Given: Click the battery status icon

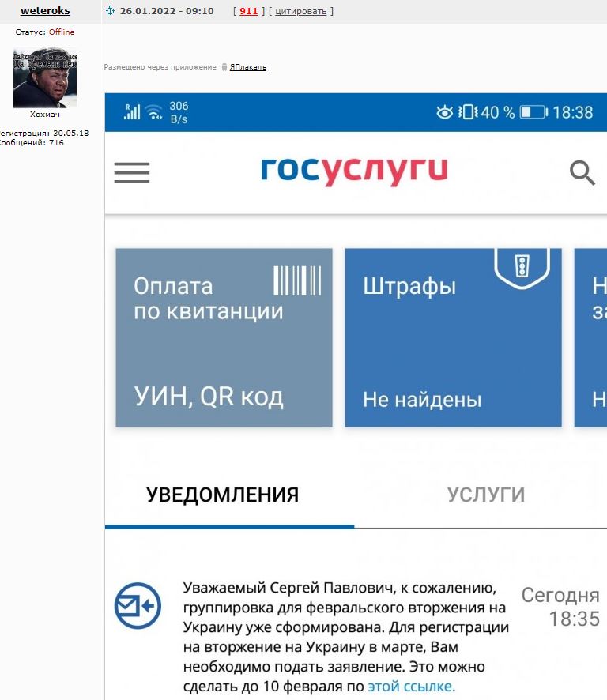Looking at the screenshot, I should [533, 112].
